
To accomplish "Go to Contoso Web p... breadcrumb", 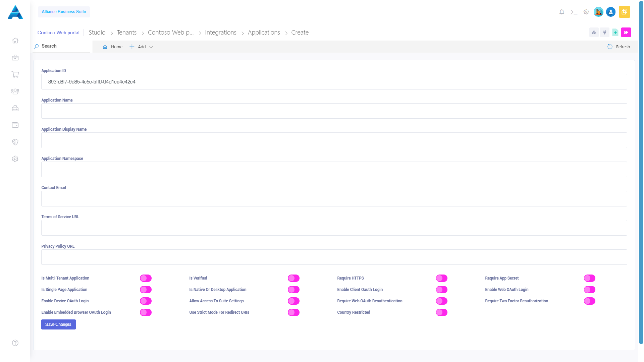I will (171, 33).
